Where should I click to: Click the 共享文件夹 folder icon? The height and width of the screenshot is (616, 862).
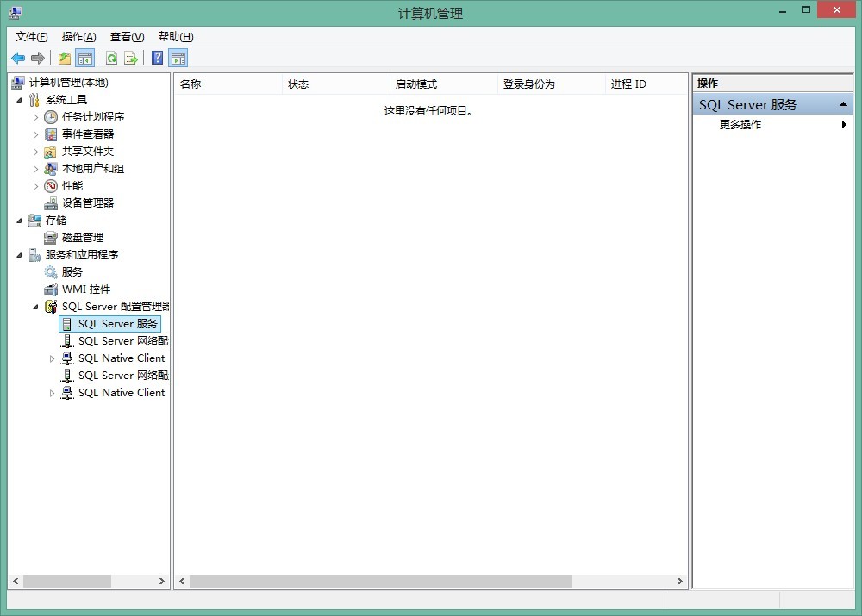[50, 152]
